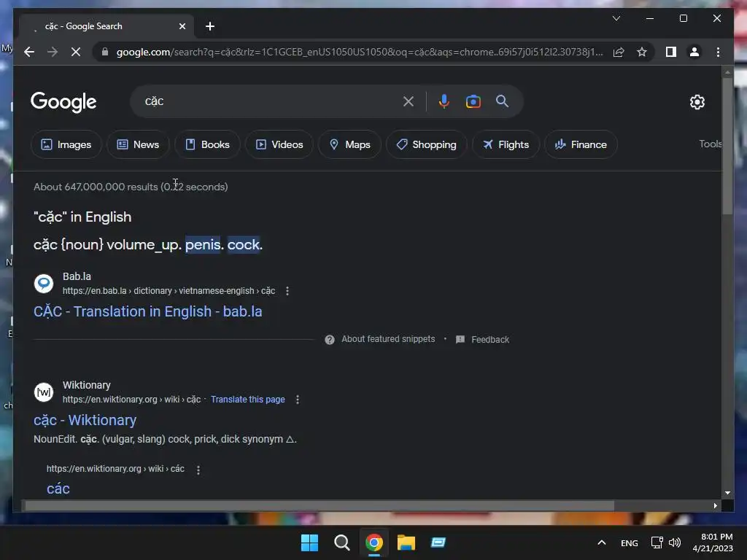Open the các sub-result link

(x=58, y=489)
